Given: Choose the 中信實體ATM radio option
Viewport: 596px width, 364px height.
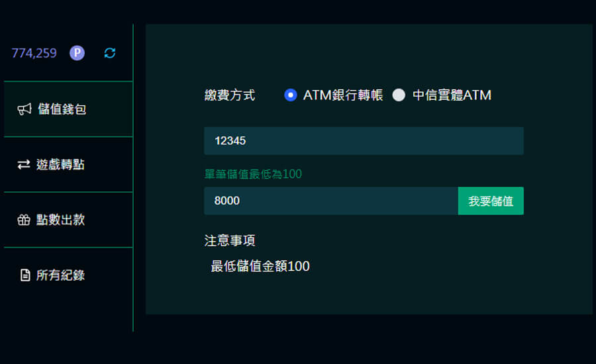Looking at the screenshot, I should (x=399, y=95).
